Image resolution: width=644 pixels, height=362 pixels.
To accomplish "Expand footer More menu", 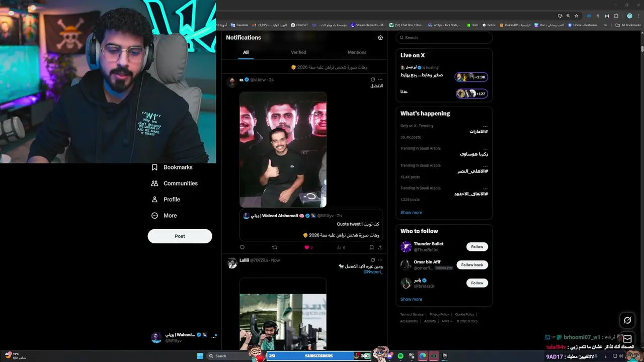I will click(x=447, y=321).
